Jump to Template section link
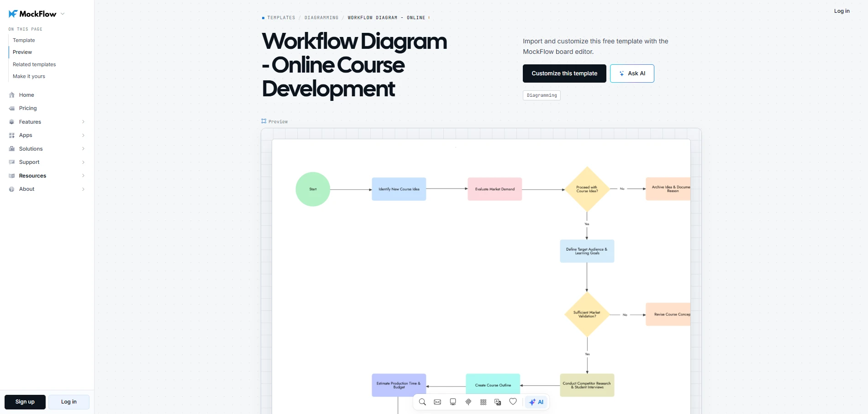 point(24,40)
